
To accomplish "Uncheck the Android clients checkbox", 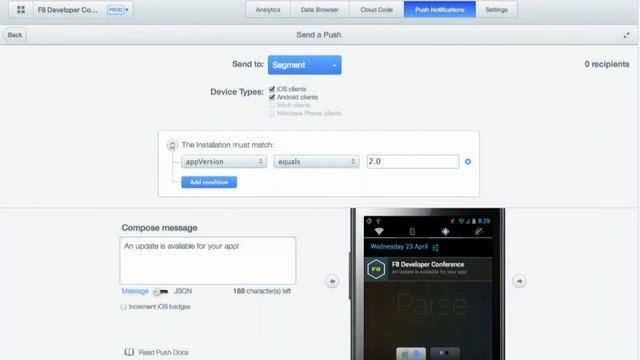I will pyautogui.click(x=272, y=97).
